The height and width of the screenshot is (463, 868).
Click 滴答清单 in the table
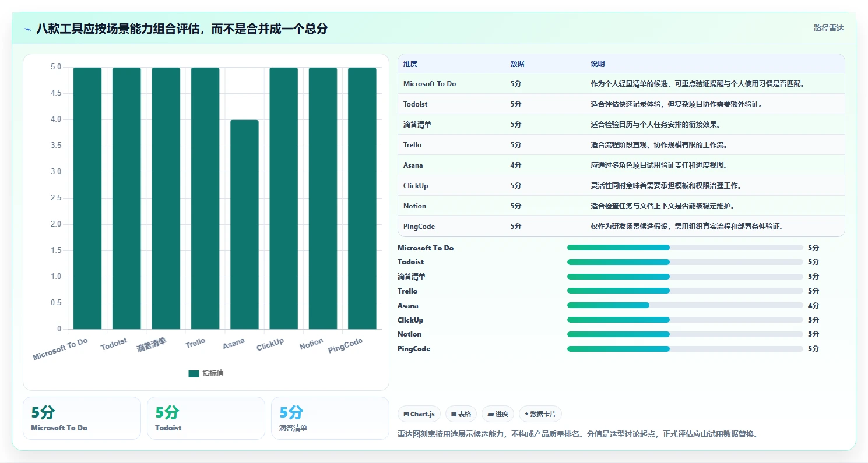click(417, 125)
